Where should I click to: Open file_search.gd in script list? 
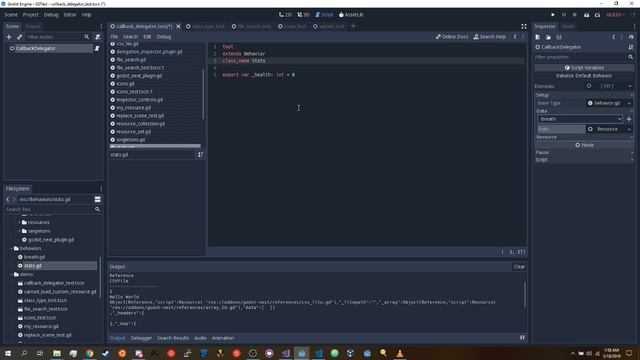(131, 60)
